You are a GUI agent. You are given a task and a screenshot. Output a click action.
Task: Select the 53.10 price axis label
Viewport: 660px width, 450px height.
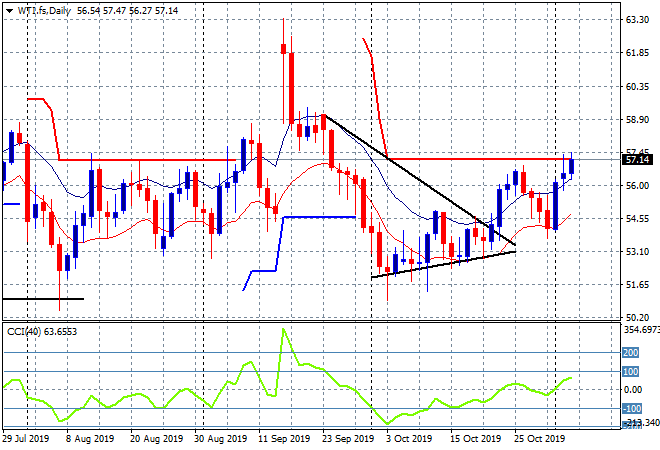[637, 252]
